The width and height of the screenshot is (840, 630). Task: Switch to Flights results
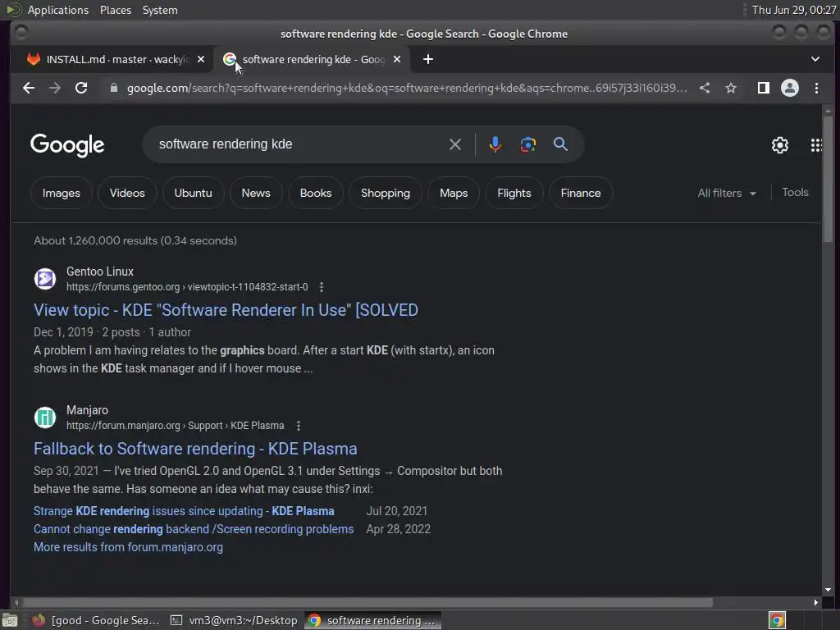tap(514, 193)
